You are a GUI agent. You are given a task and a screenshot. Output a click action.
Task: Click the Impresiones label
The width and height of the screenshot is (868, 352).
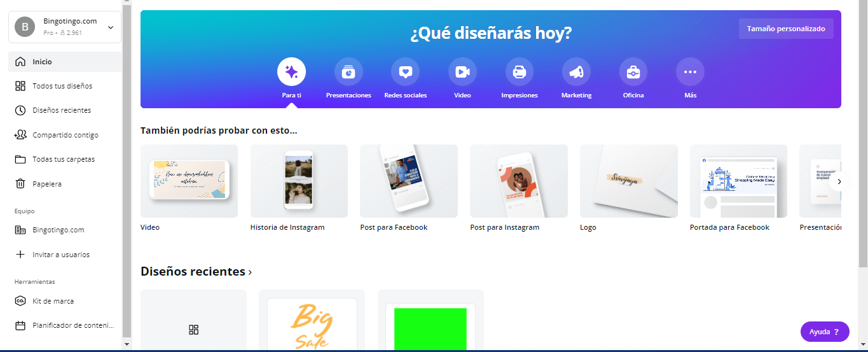point(520,95)
